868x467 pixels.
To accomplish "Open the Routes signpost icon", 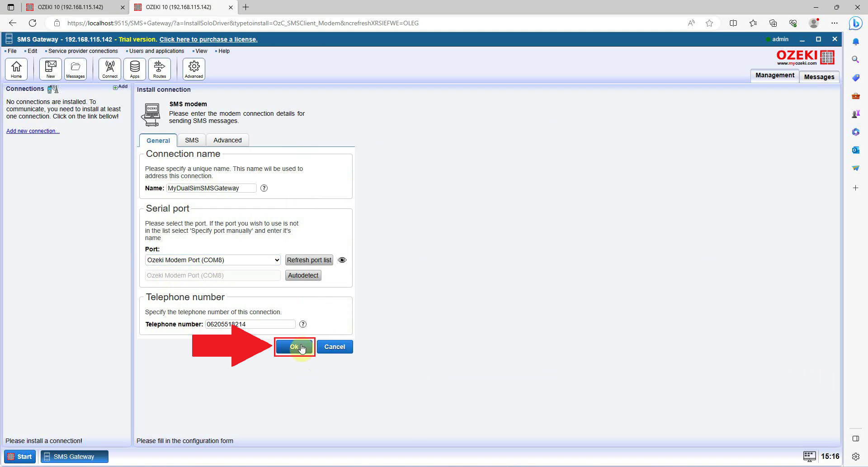I will point(160,69).
